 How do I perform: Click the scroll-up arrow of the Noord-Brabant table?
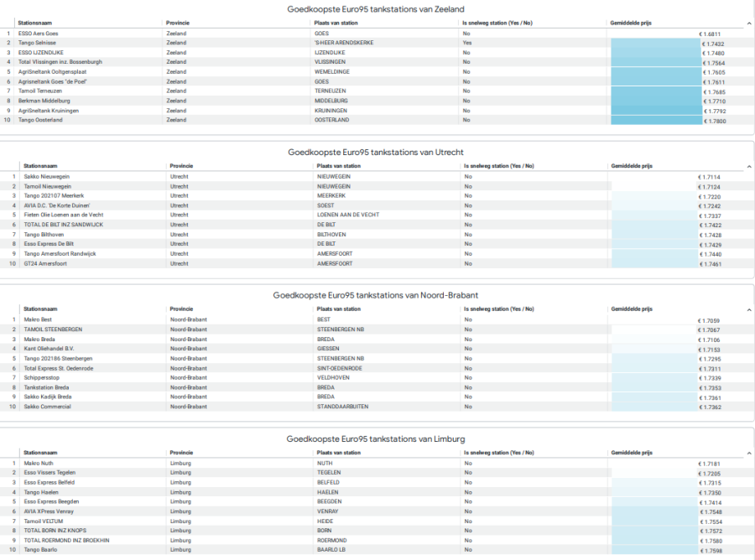[x=749, y=310]
